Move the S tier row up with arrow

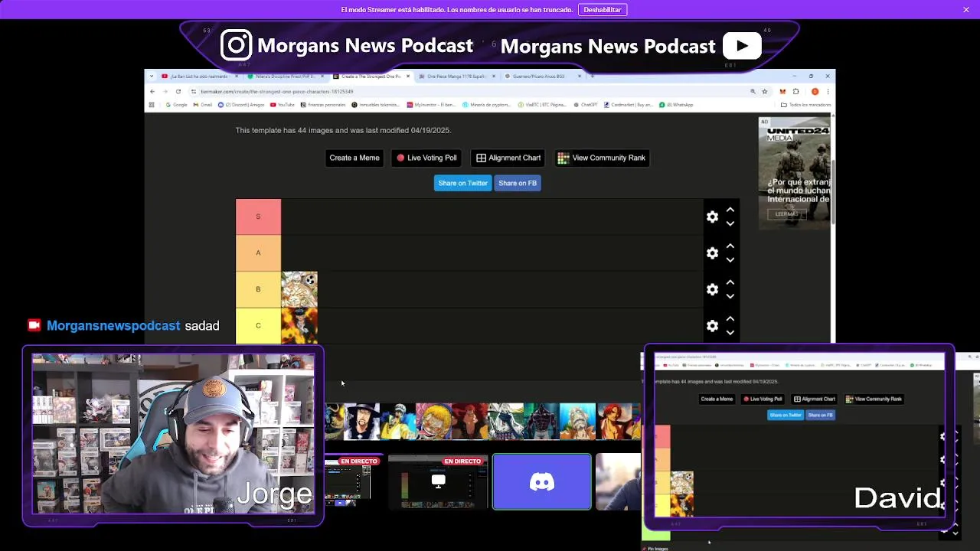[x=730, y=210]
